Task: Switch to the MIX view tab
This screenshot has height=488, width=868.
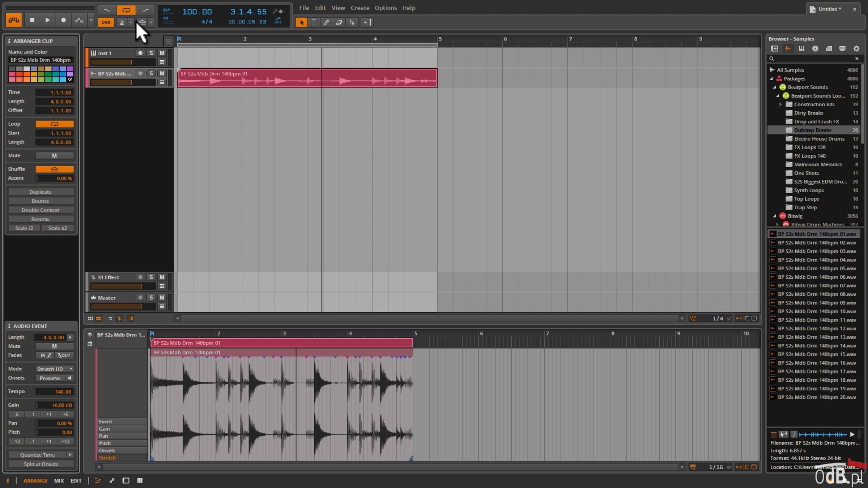Action: (59, 481)
